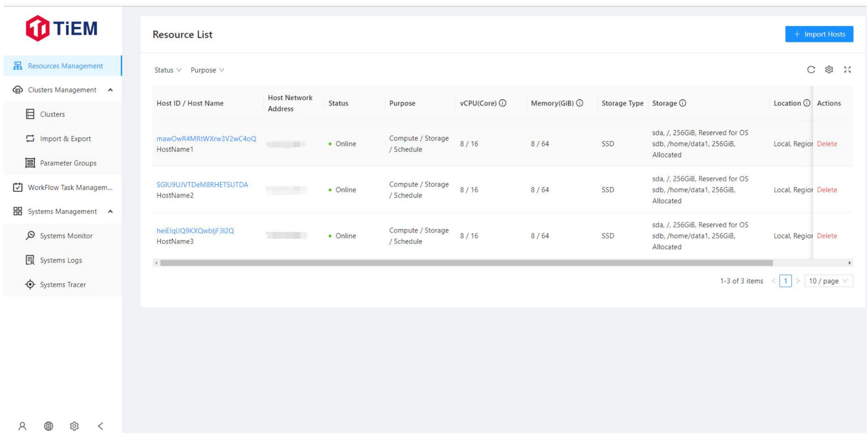Viewport: 868px width, 441px height.
Task: Toggle fullscreen table view
Action: point(847,70)
